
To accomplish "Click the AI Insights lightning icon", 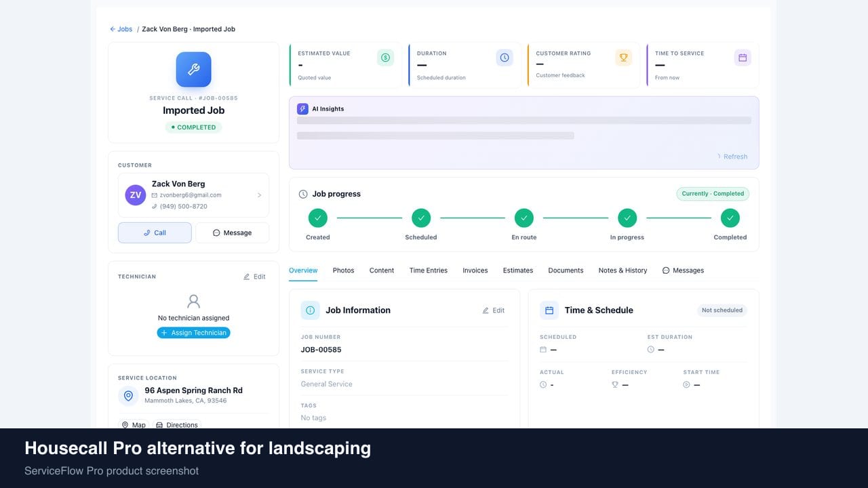I will click(x=302, y=108).
